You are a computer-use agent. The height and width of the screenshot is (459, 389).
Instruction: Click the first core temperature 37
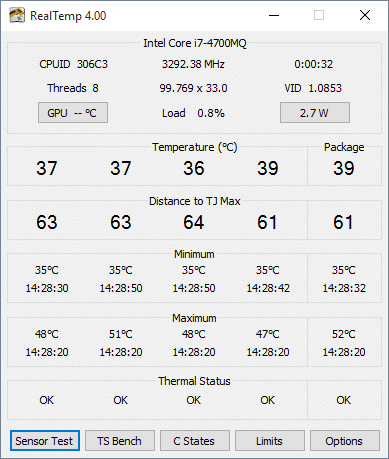coord(47,168)
